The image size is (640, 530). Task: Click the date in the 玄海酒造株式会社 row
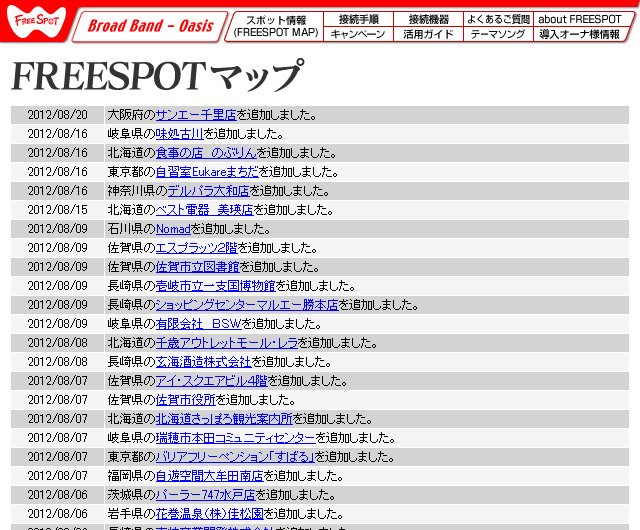58,361
